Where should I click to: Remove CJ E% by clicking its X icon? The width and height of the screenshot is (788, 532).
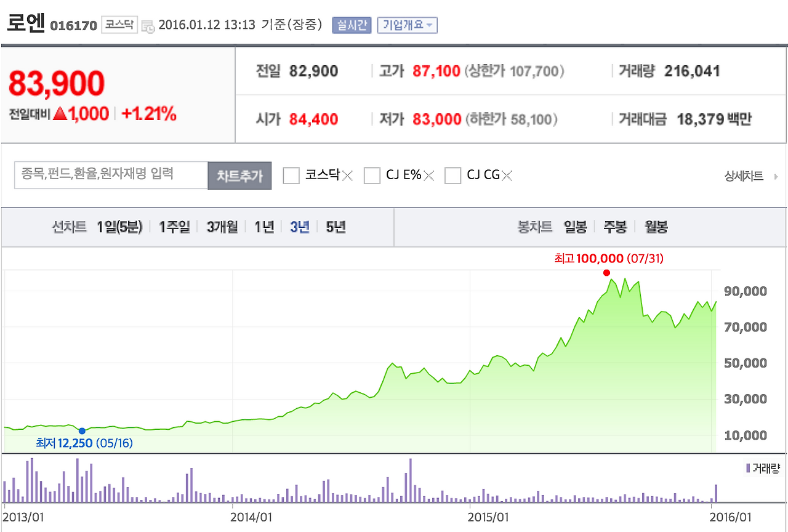pos(429,175)
